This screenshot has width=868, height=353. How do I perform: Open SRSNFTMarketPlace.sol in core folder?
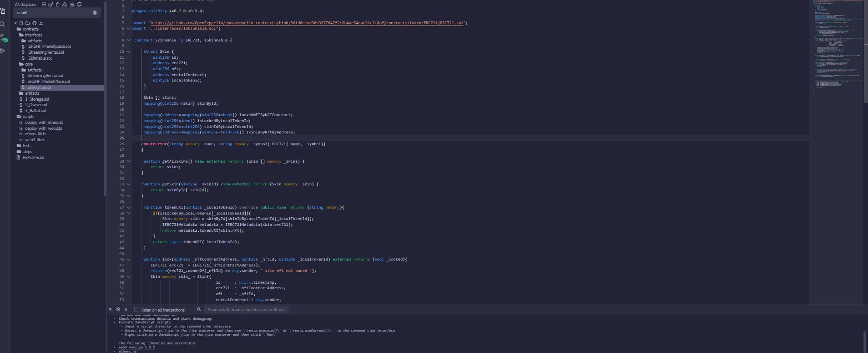click(49, 82)
